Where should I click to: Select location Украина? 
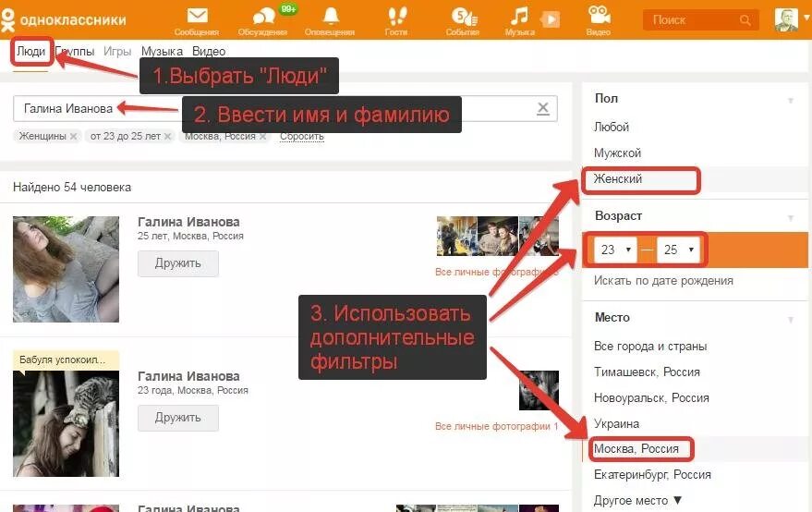click(616, 424)
